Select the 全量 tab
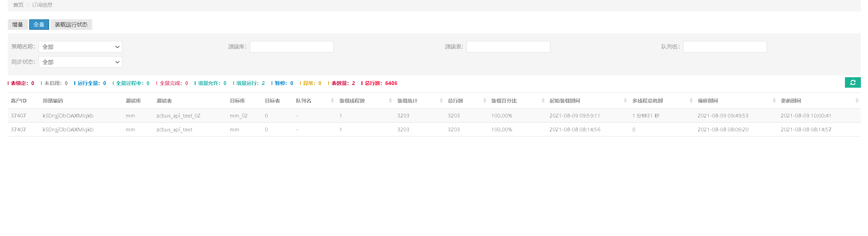The image size is (868, 236). coord(39,25)
